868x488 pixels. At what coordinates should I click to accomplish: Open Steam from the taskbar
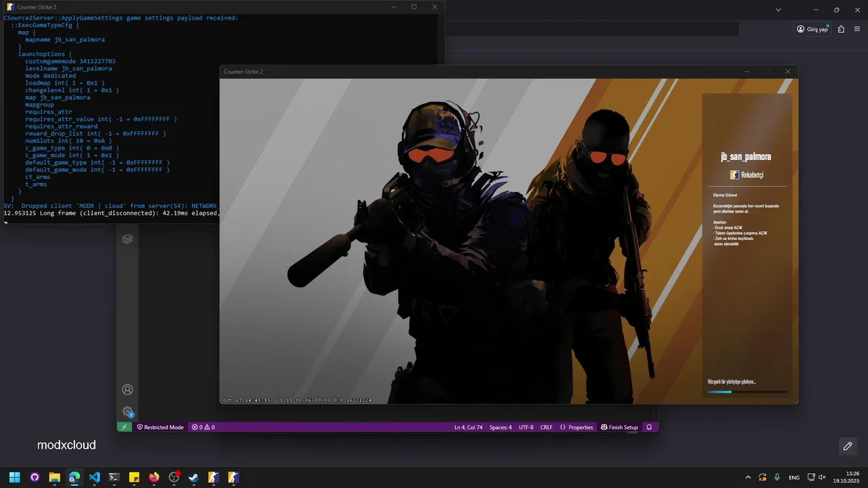tap(193, 477)
